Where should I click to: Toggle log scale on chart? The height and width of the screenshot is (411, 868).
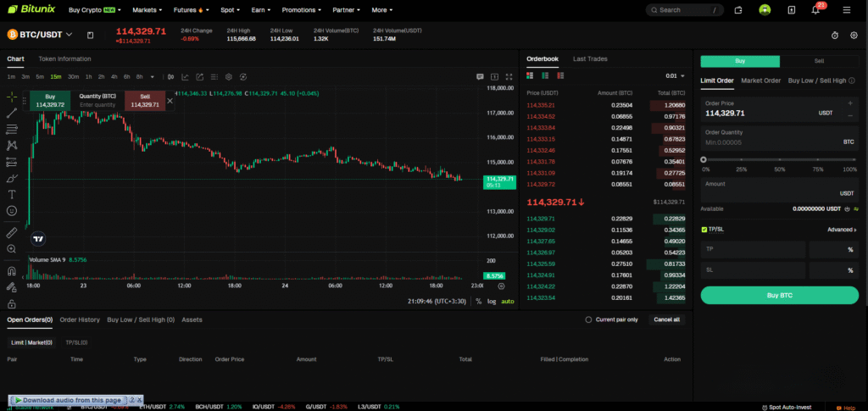pyautogui.click(x=492, y=301)
